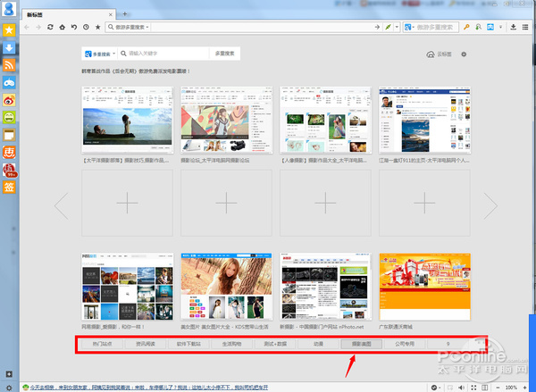Screen dimensions: 536x392
Task: Open the game controller icon in sidebar
Action: coord(9,82)
